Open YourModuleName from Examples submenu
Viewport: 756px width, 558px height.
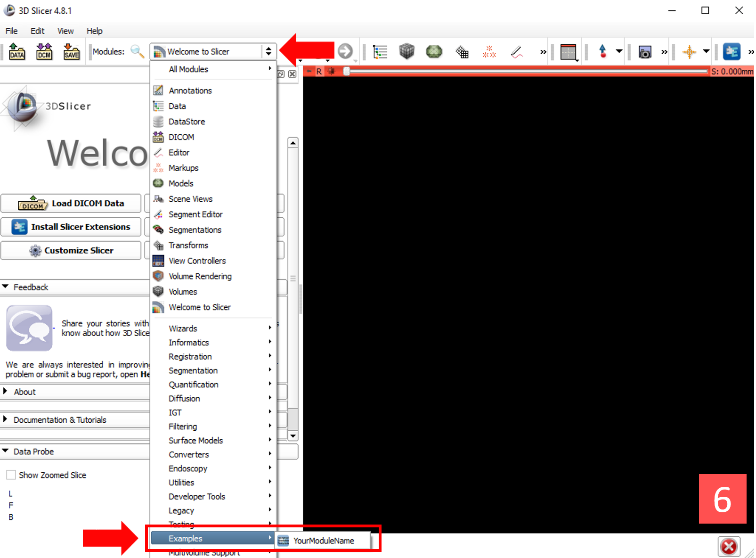coord(323,541)
